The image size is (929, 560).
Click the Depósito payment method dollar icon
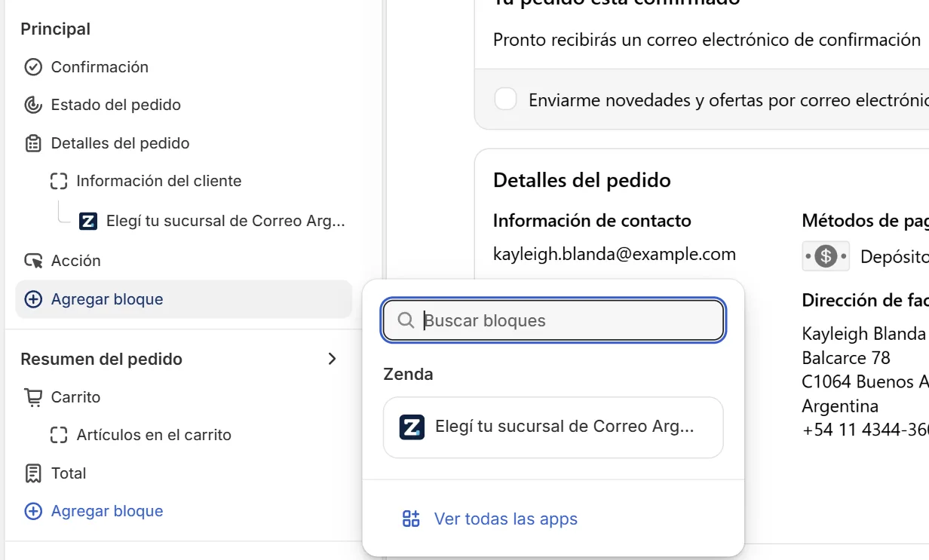click(x=826, y=256)
